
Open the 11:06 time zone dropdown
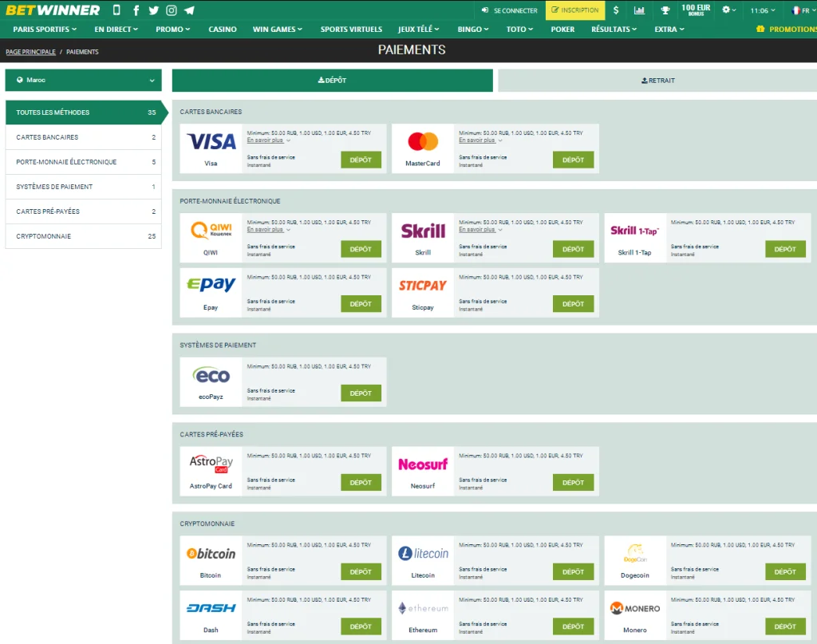click(x=762, y=10)
